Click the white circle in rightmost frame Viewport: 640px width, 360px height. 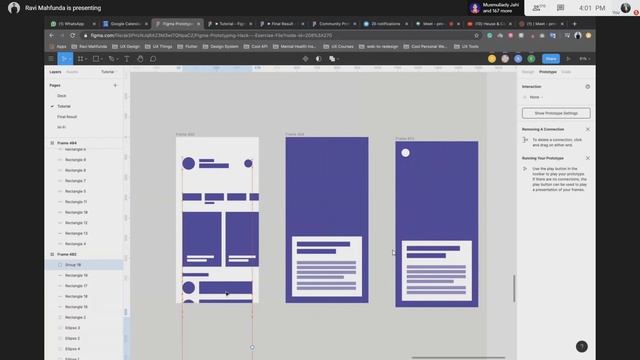click(x=405, y=153)
